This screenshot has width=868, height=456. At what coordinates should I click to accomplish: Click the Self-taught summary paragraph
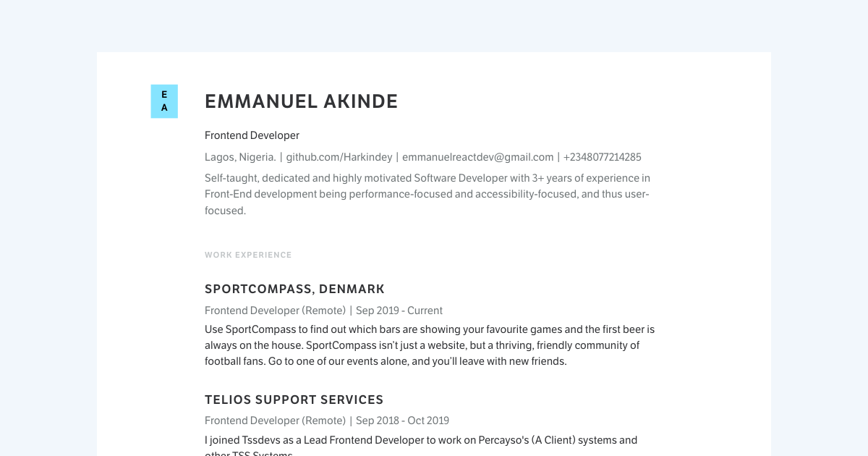(427, 194)
